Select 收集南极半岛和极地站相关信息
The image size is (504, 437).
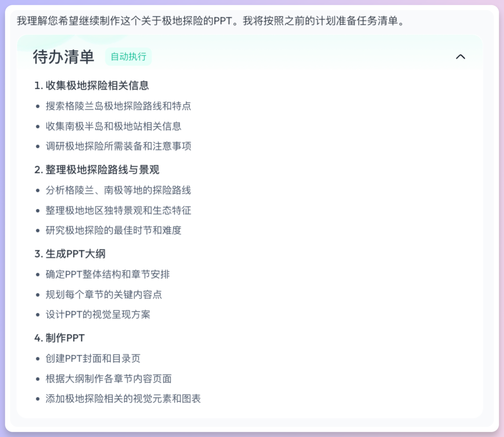coord(113,126)
